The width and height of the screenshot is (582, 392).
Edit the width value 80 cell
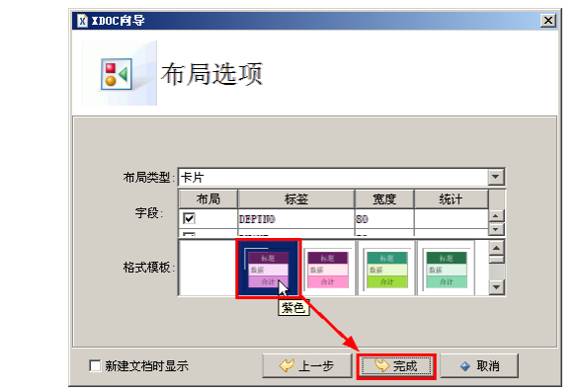384,219
